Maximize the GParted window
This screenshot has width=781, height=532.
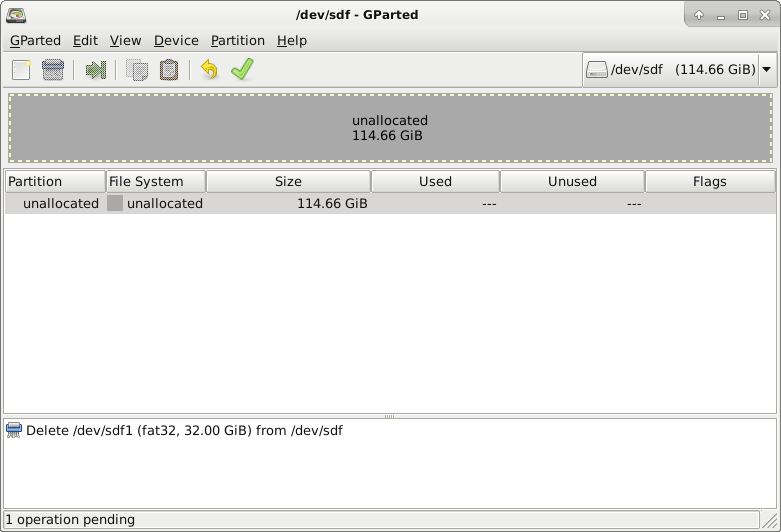(x=743, y=15)
